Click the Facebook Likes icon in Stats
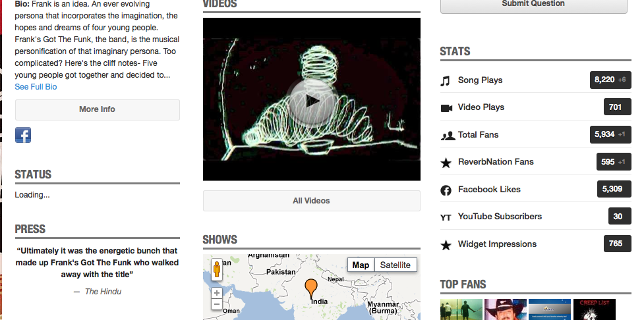This screenshot has height=320, width=644. point(446,190)
